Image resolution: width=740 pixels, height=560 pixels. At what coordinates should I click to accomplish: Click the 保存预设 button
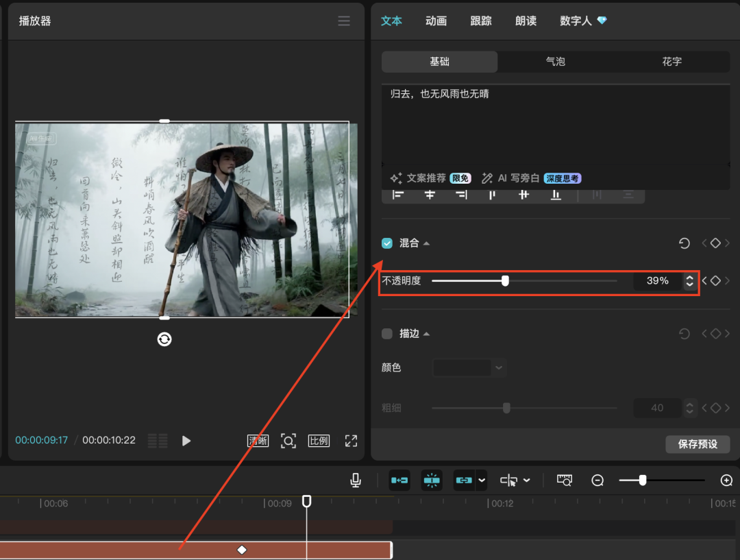click(698, 444)
